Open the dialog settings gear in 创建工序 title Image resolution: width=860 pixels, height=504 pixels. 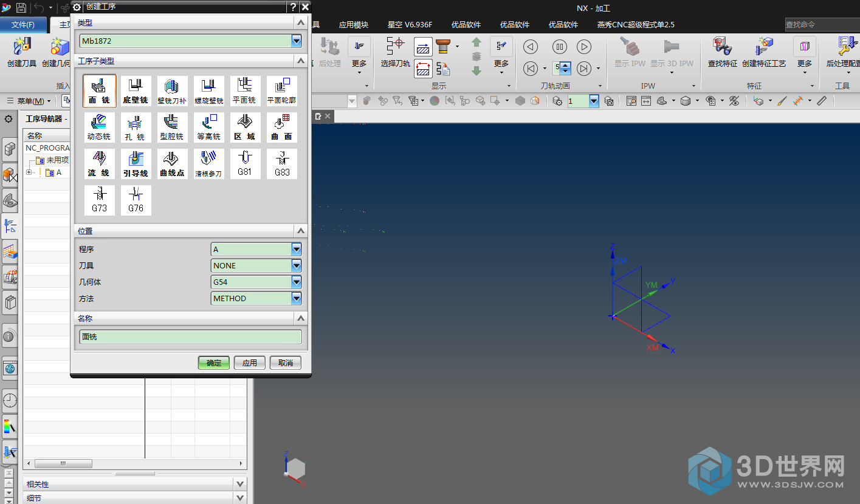77,7
